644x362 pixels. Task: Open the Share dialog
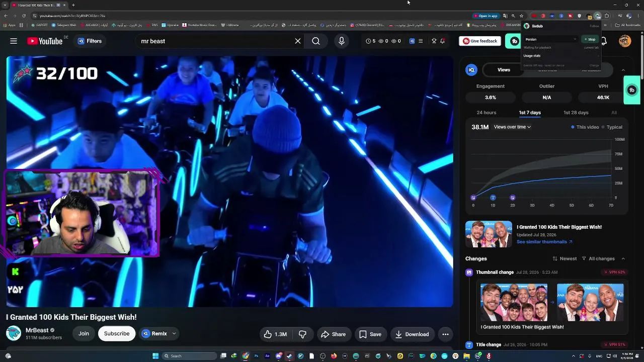pos(333,334)
